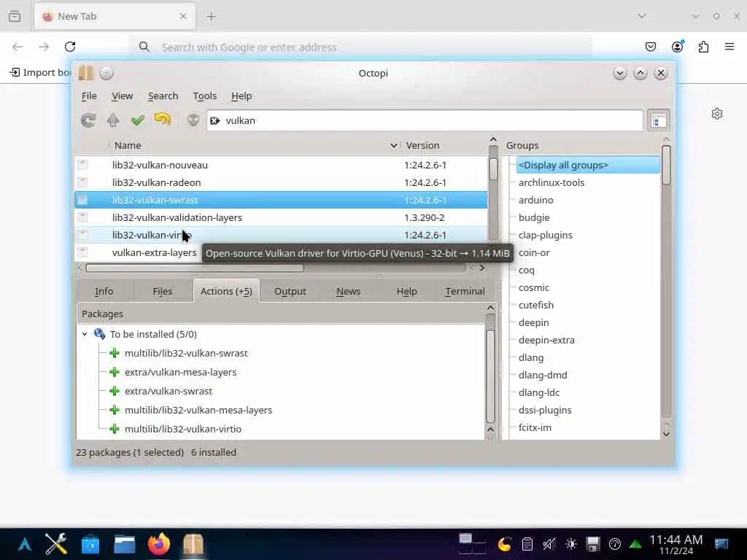Click the system upgrade up-arrow icon

[x=113, y=120]
